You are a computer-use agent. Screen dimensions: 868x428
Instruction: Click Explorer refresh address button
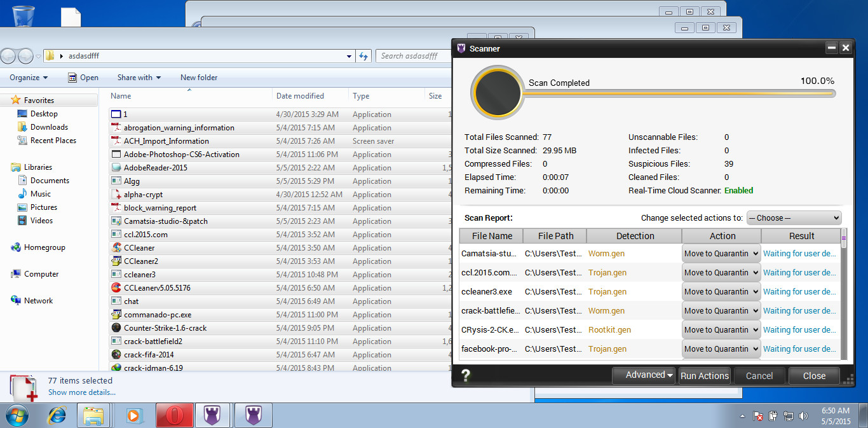pyautogui.click(x=363, y=56)
